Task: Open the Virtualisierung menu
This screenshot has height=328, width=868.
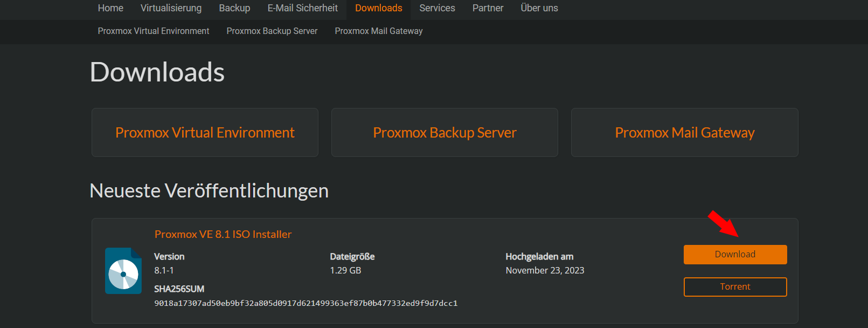Action: [x=171, y=8]
